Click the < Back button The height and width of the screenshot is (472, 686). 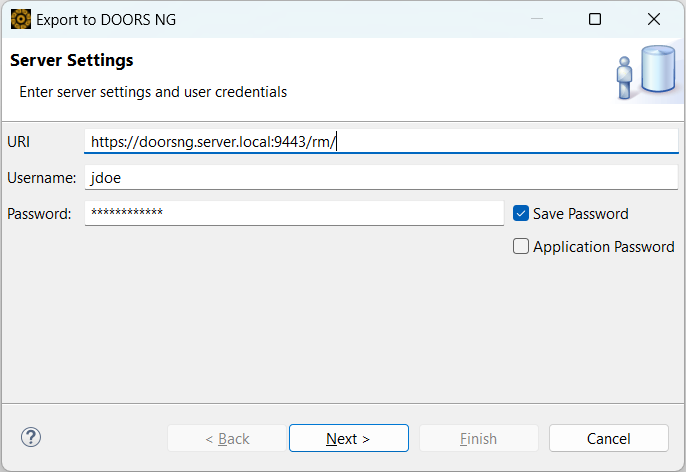pos(227,438)
